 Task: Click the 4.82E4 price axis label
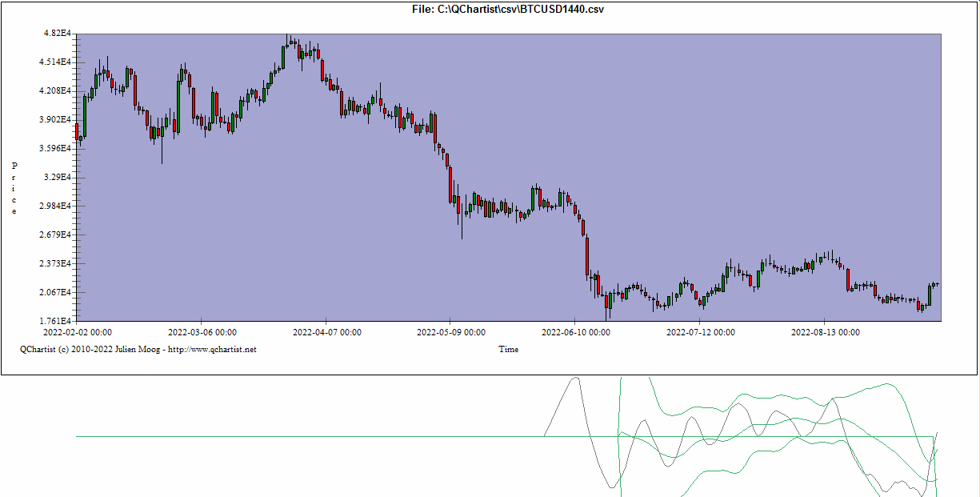(x=58, y=34)
